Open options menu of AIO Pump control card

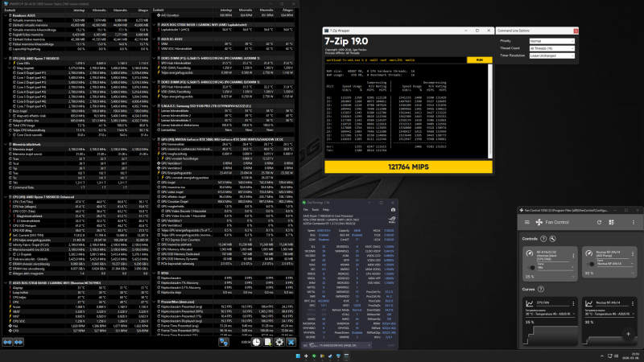[633, 254]
